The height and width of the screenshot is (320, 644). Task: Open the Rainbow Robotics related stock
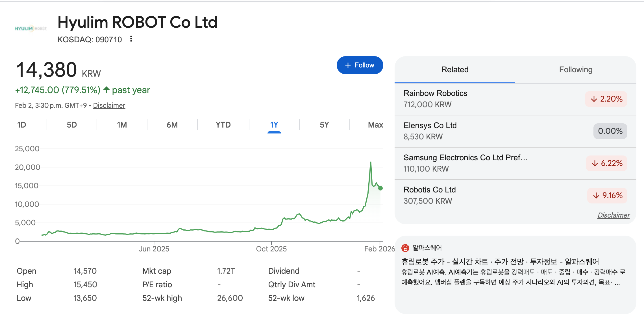435,93
